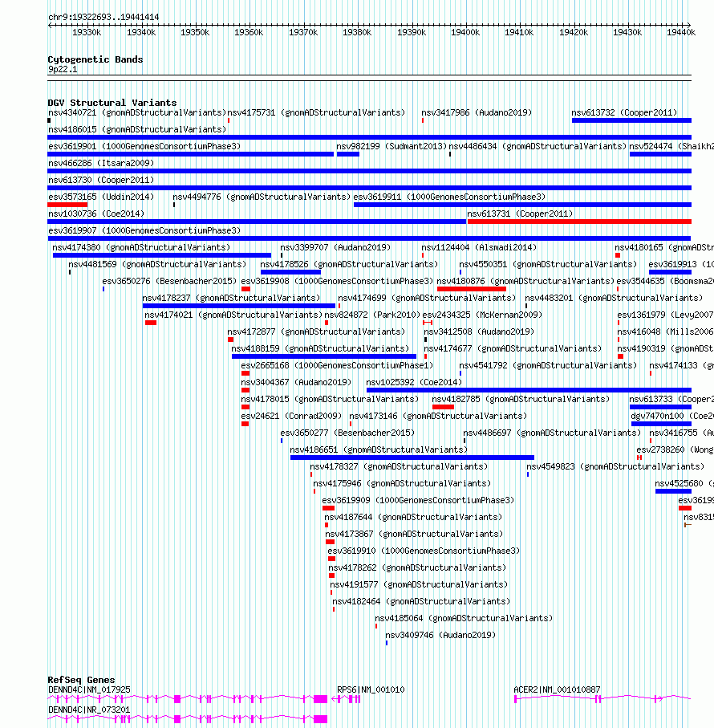Viewport: 714px width, 728px height.
Task: Open the RefSeq Genes track title
Action: 81,680
